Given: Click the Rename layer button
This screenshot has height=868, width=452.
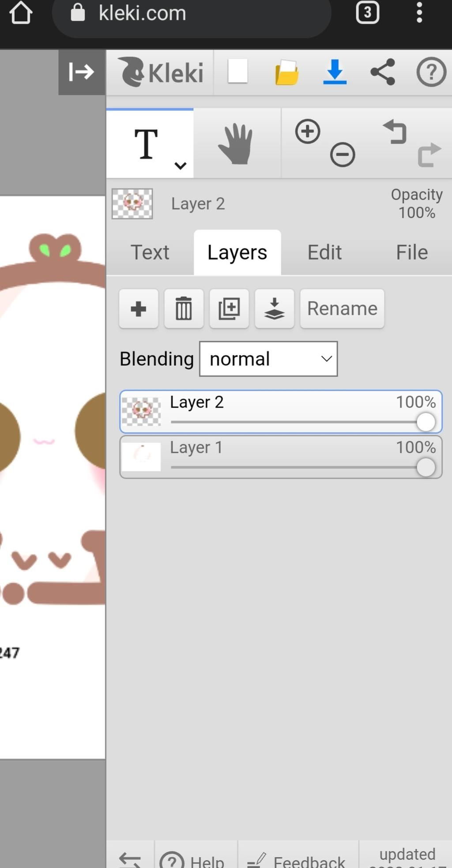Looking at the screenshot, I should tap(342, 308).
